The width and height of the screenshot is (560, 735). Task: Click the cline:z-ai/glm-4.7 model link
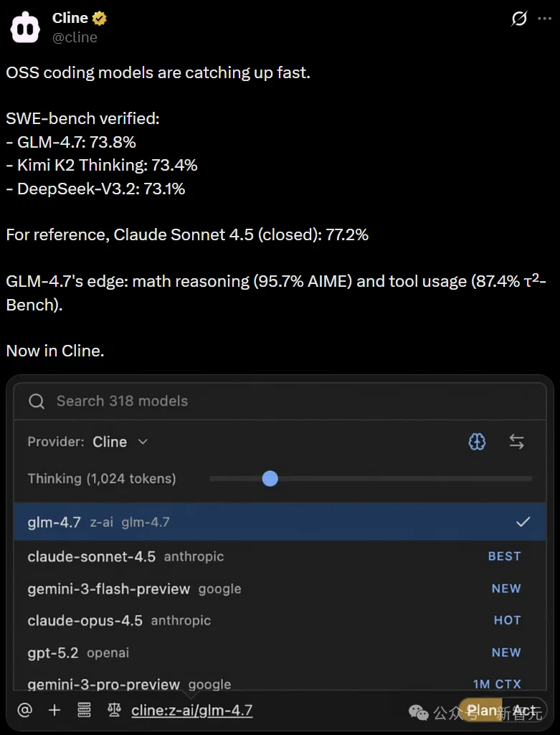coord(191,710)
